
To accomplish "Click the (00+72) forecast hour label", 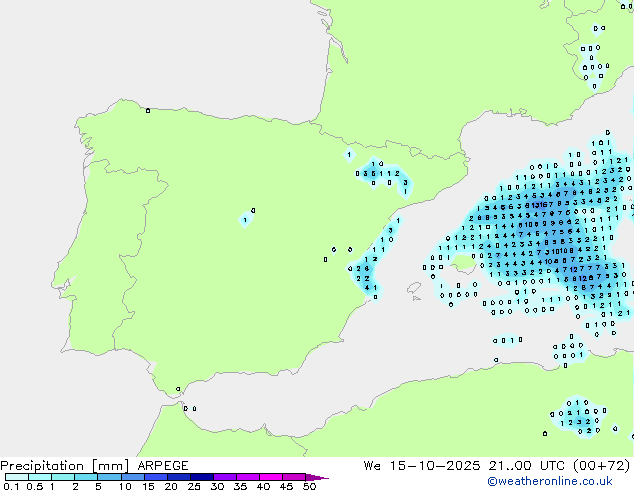I will point(601,466).
